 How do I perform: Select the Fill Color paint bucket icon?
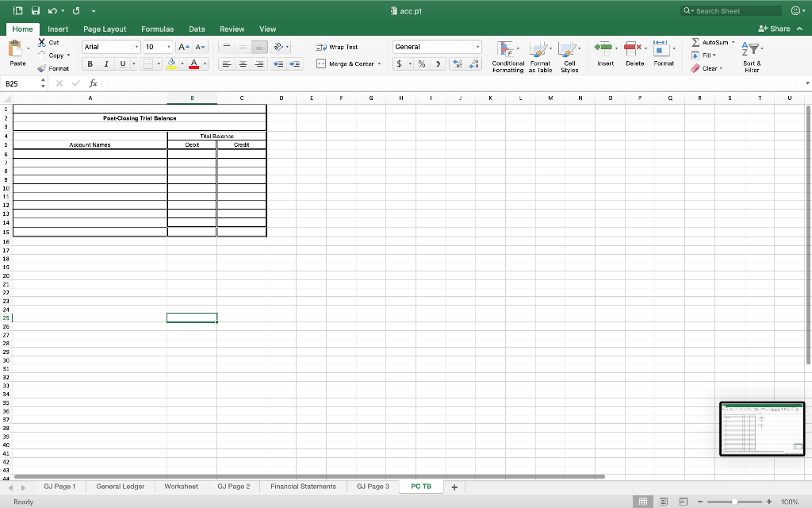click(173, 63)
